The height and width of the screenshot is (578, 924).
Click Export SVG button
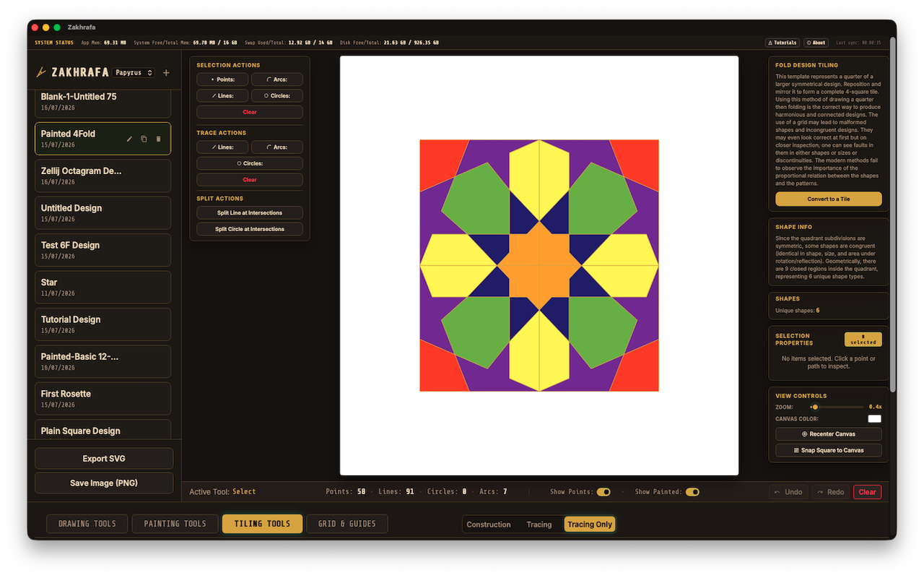[104, 459]
